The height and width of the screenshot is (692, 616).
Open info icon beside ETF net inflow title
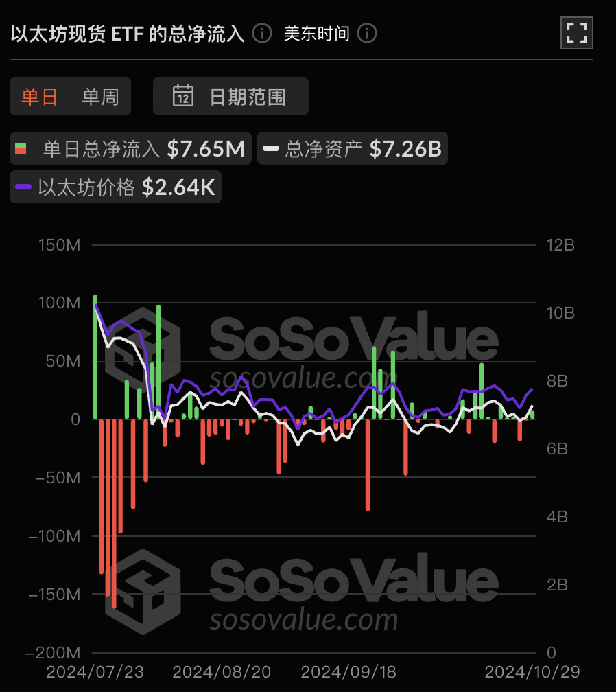[x=262, y=34]
